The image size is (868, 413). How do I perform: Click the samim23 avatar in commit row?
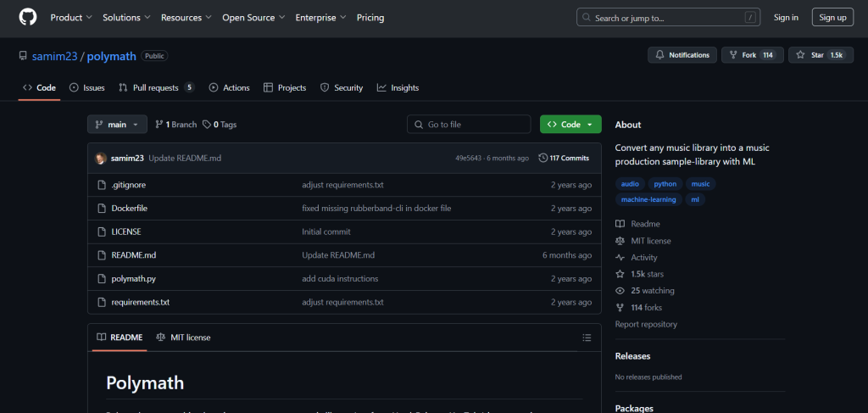click(101, 159)
